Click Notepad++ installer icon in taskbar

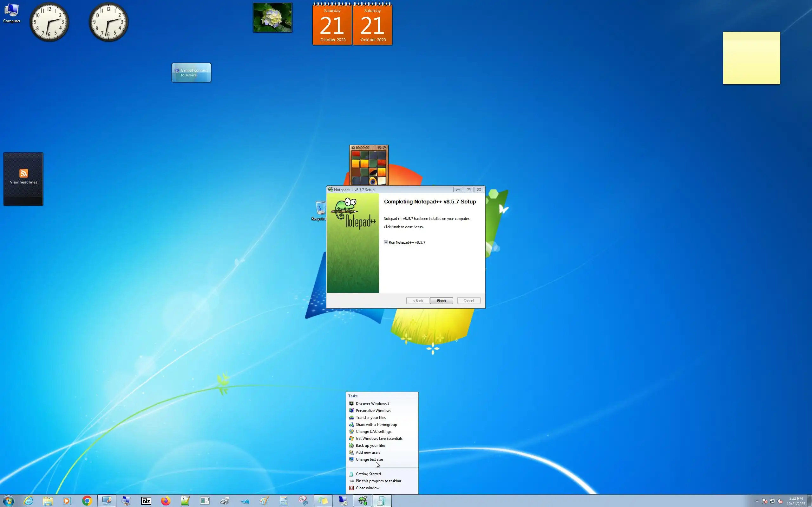click(x=362, y=501)
